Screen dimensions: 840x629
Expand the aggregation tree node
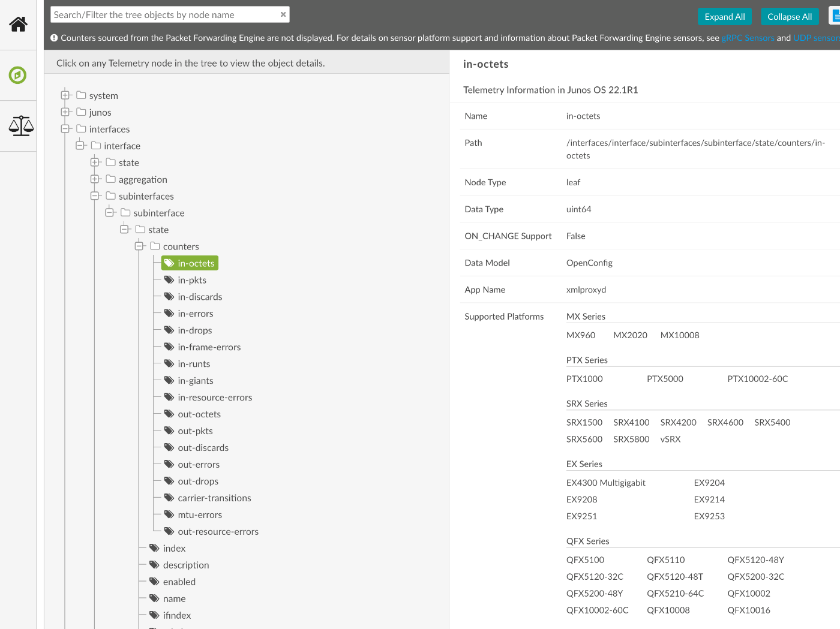[x=94, y=179]
